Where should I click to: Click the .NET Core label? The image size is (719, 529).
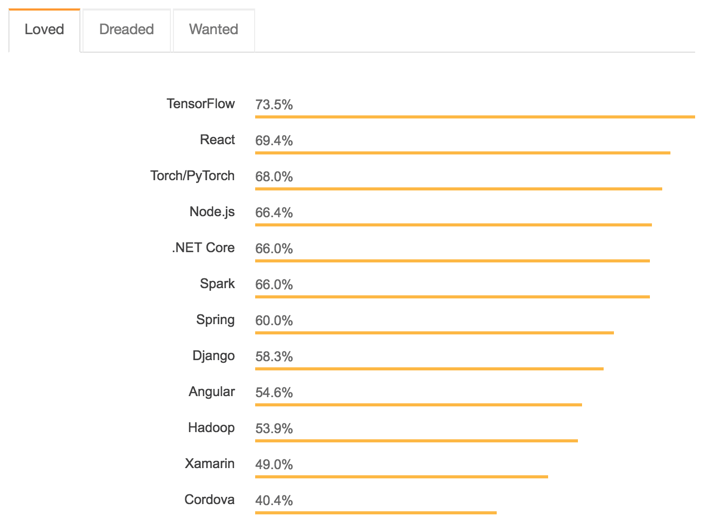[x=203, y=248]
